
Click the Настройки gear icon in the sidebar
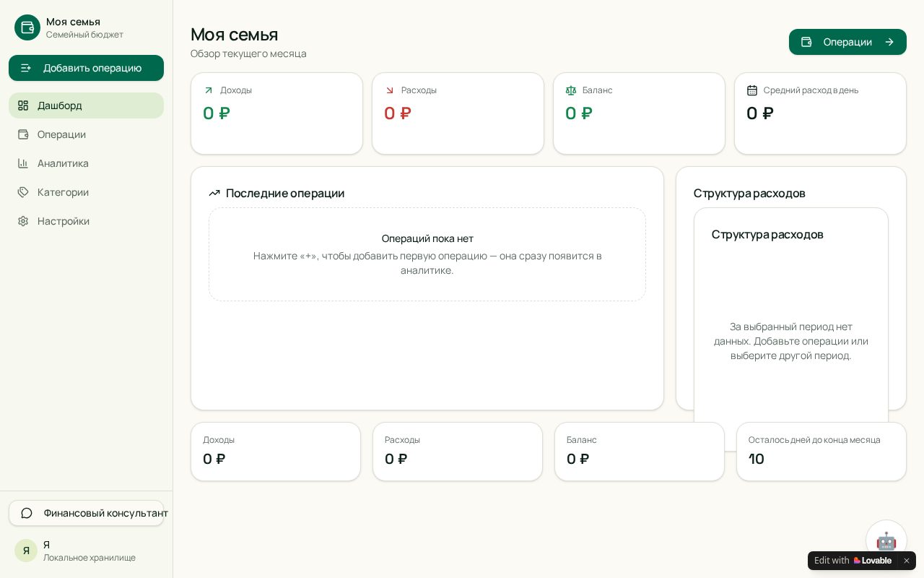[23, 221]
